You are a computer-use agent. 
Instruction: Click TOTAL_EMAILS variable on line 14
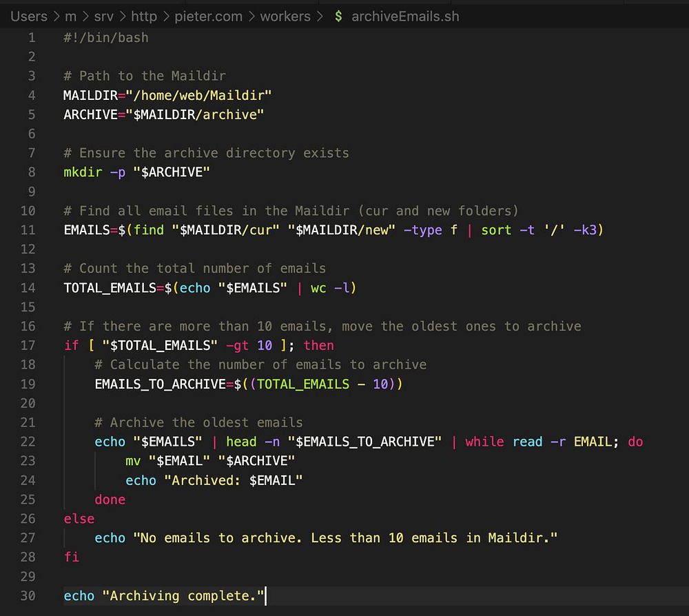pos(110,288)
